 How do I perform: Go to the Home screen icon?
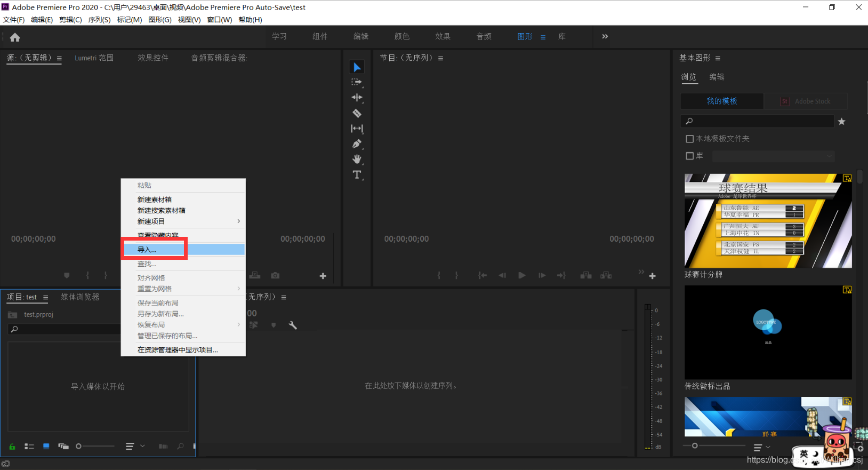[x=15, y=37]
